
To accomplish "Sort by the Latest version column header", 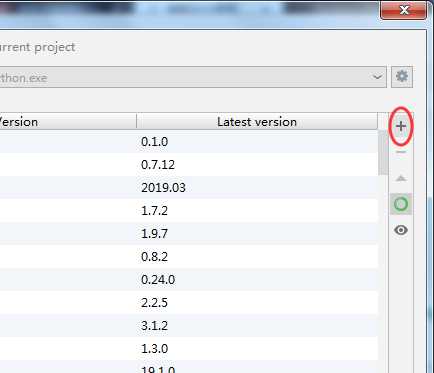I will pos(257,122).
